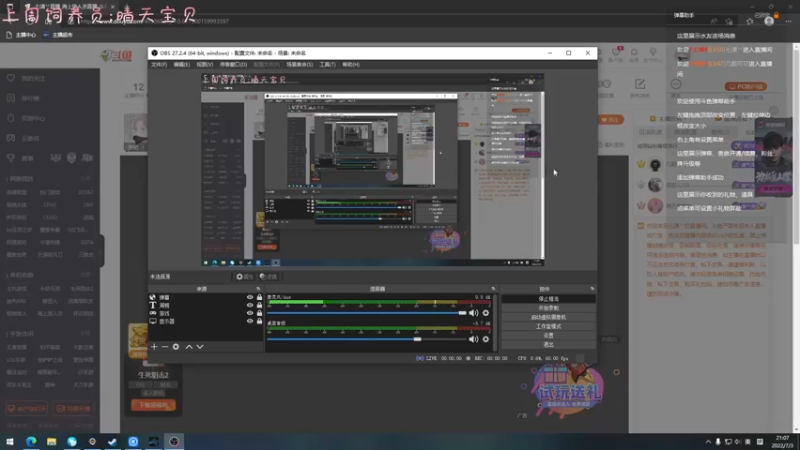Viewport: 800px width, 450px height.
Task: Open the Windows Start menu
Action: point(10,441)
